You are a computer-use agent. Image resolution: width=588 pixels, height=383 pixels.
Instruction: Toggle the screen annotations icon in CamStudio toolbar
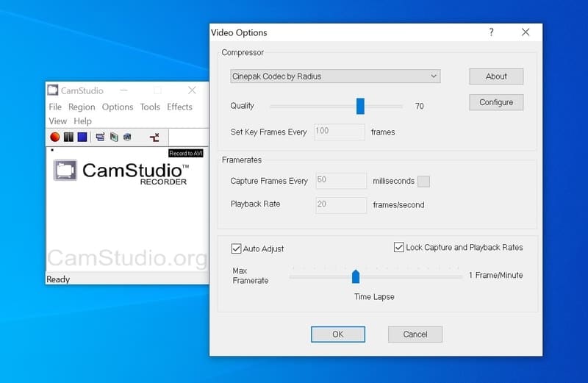pyautogui.click(x=100, y=137)
